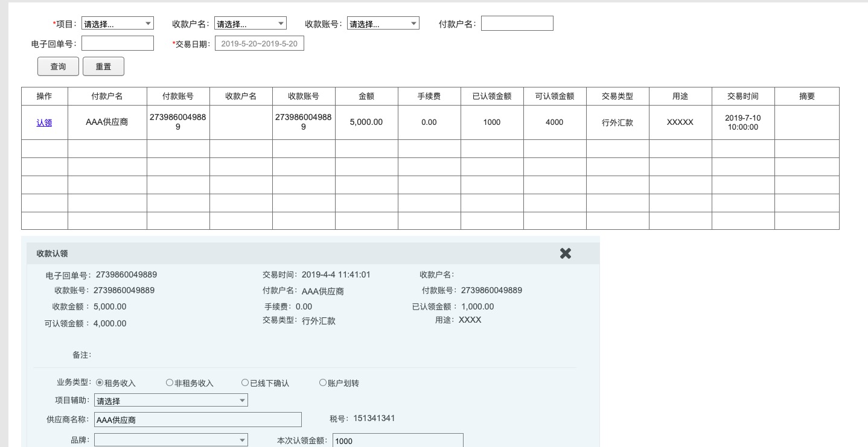This screenshot has height=447, width=868.
Task: Click the 交易时间 column header
Action: tap(743, 97)
